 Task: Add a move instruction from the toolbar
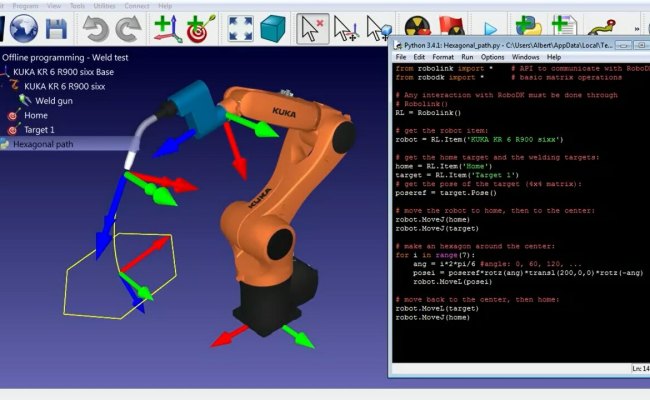click(x=602, y=27)
